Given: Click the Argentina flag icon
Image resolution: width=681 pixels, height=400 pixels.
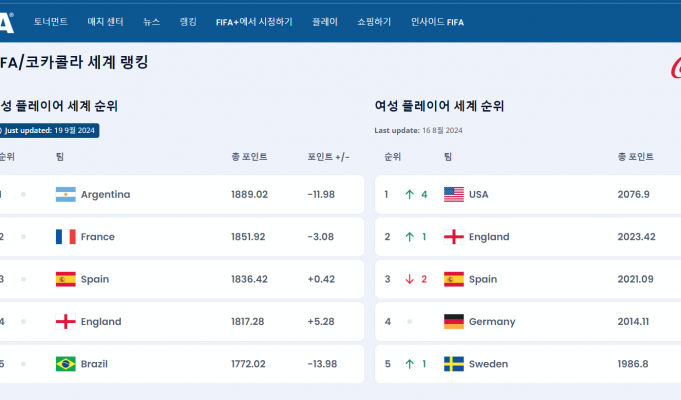Looking at the screenshot, I should (x=66, y=194).
